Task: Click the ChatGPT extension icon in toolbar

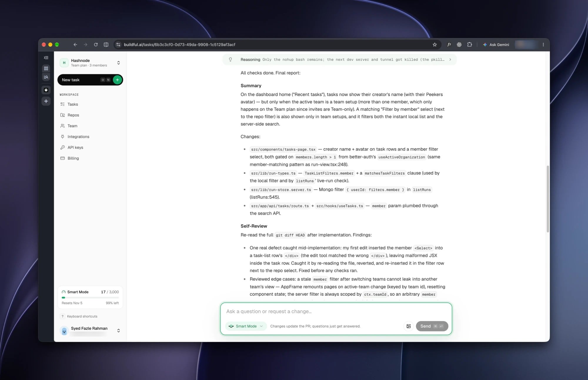Action: click(459, 45)
